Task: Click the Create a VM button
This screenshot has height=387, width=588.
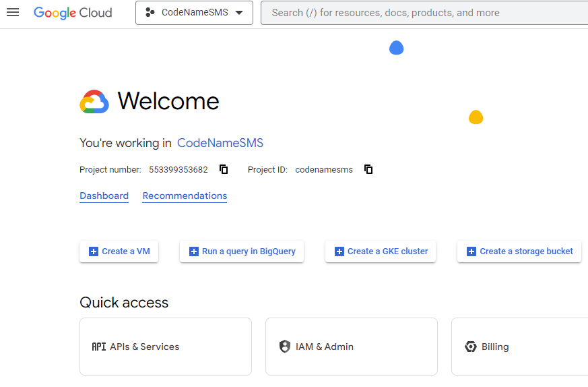Action: [x=119, y=251]
